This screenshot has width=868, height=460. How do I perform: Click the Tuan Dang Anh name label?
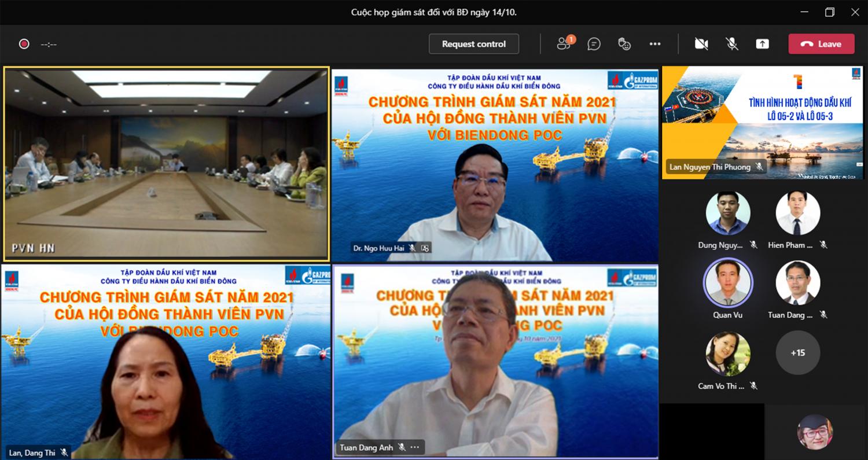(366, 447)
